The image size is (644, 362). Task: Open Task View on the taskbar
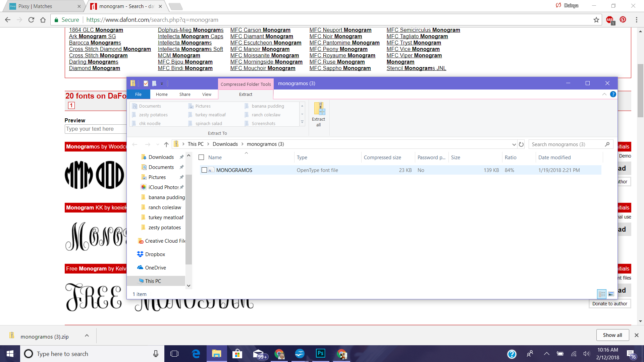pyautogui.click(x=174, y=354)
